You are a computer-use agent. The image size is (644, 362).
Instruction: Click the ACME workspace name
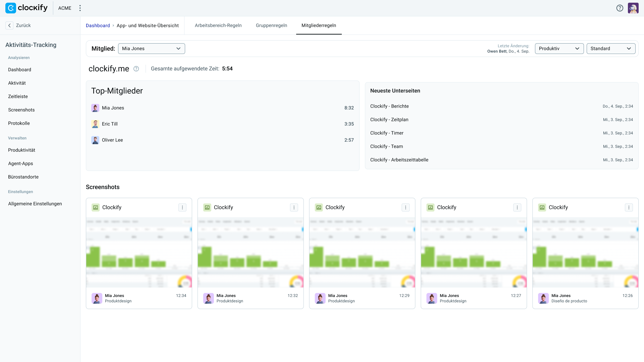(65, 8)
